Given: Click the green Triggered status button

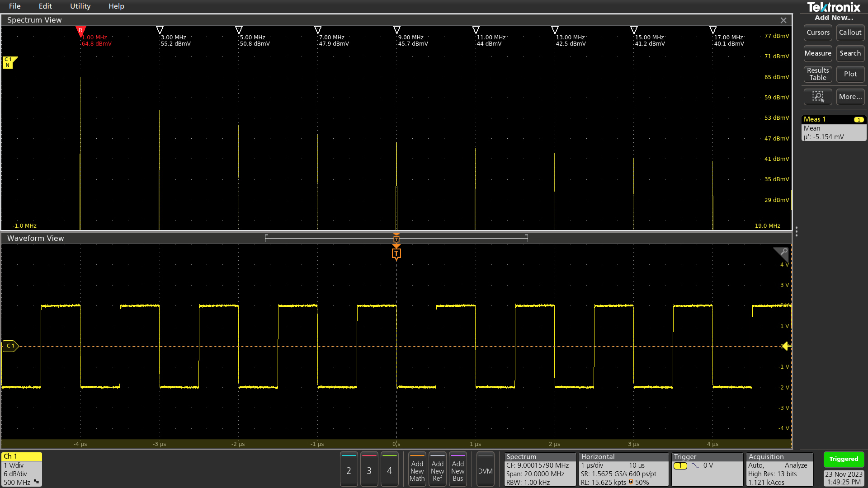Looking at the screenshot, I should tap(844, 459).
